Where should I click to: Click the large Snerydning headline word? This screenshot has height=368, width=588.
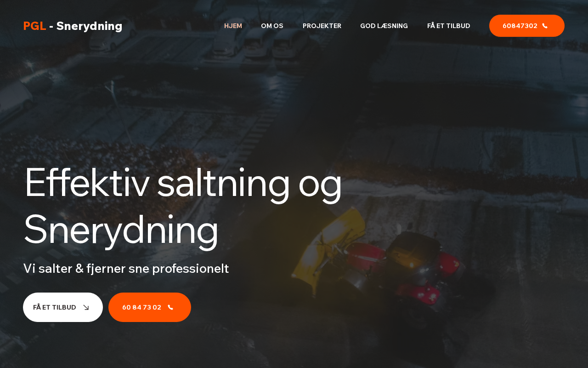pos(121,230)
